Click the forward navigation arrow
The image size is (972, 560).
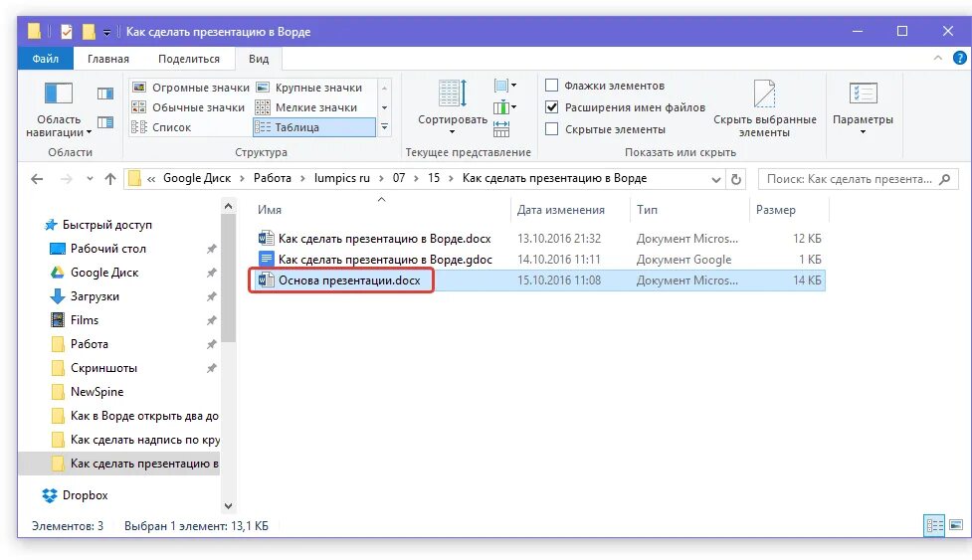pyautogui.click(x=67, y=179)
